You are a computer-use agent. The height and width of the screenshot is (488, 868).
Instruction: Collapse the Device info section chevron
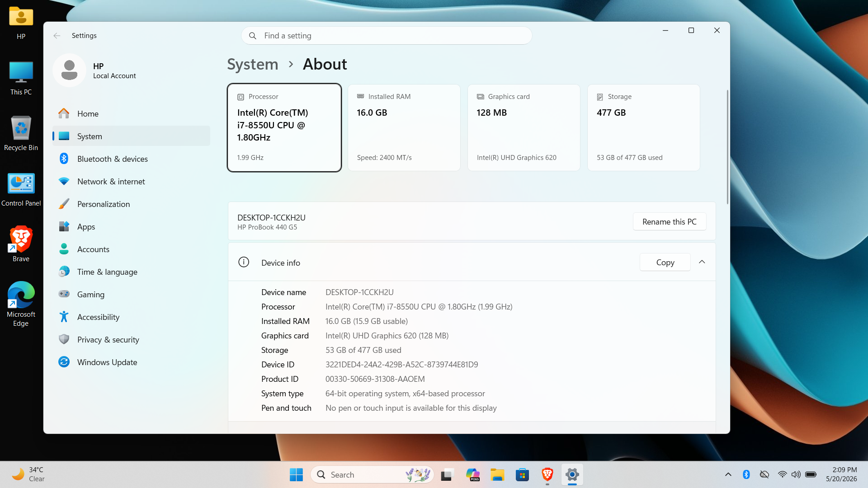[702, 262]
